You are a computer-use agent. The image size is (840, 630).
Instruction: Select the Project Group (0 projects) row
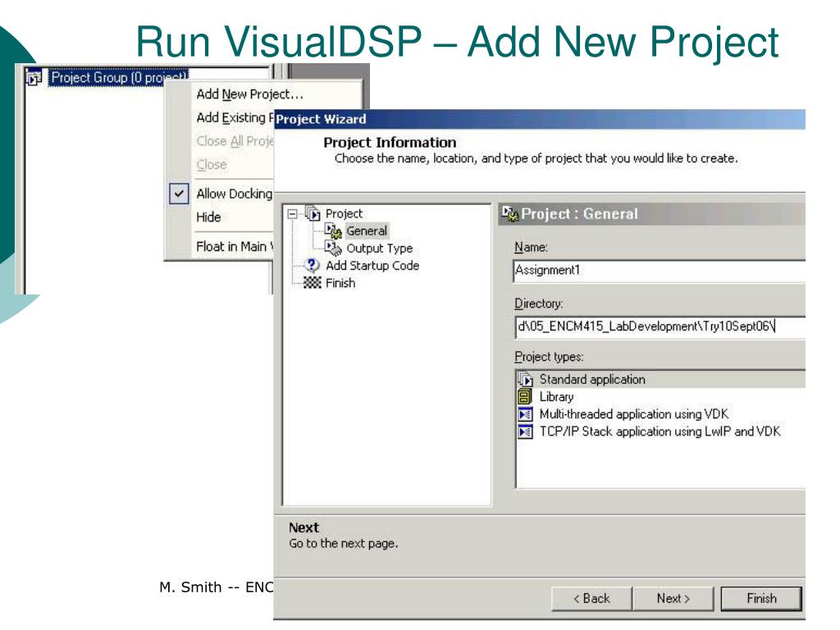coord(118,78)
